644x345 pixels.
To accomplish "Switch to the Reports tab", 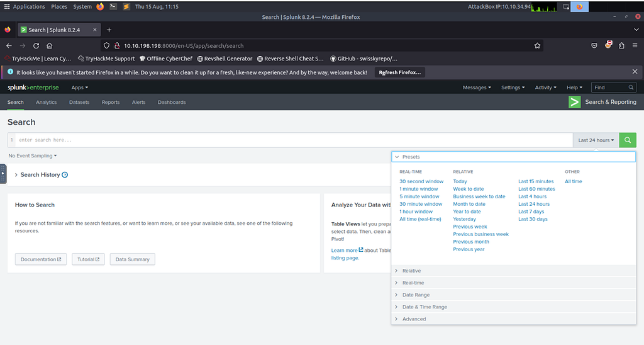I will coord(111,102).
